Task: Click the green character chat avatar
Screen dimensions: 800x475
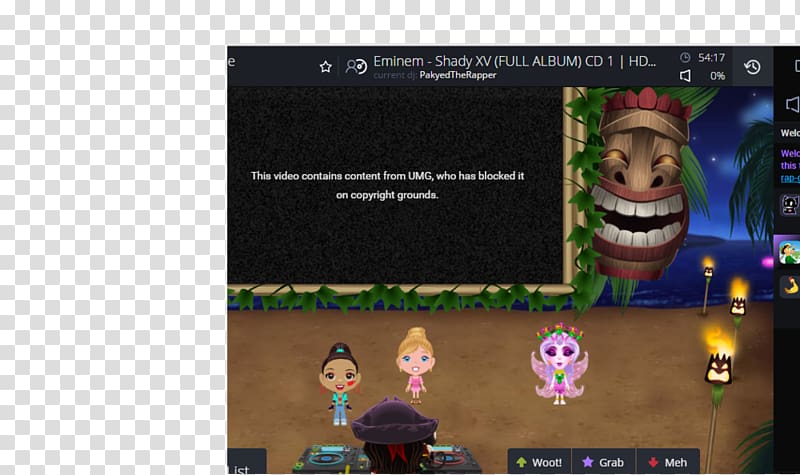Action: point(789,252)
